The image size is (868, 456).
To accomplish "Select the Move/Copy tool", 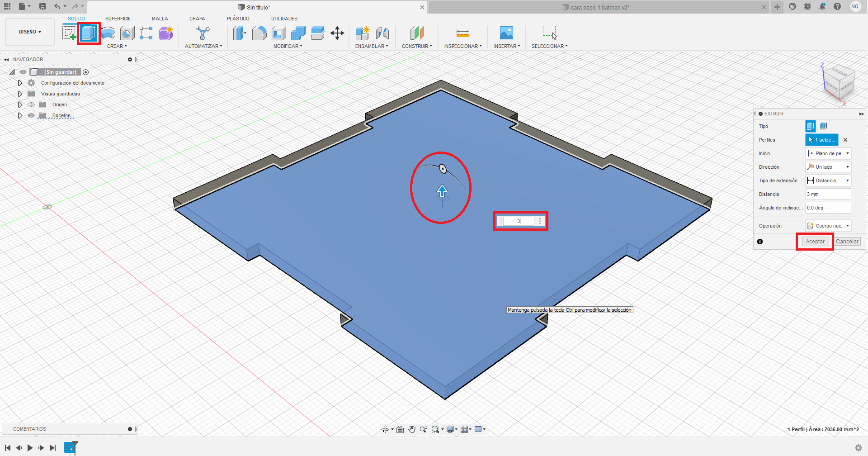I will 337,33.
